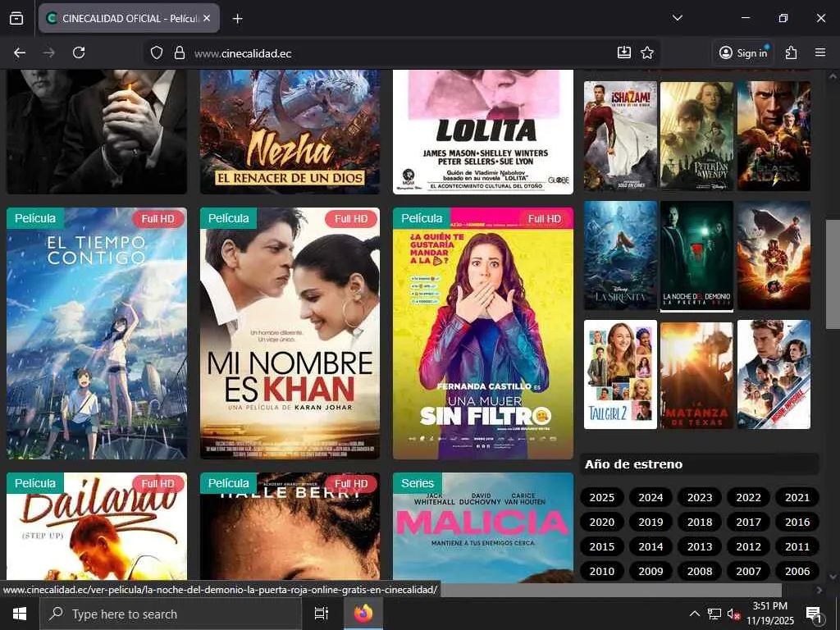840x630 pixels.
Task: Open Black Adam sidebar poster
Action: [x=774, y=136]
